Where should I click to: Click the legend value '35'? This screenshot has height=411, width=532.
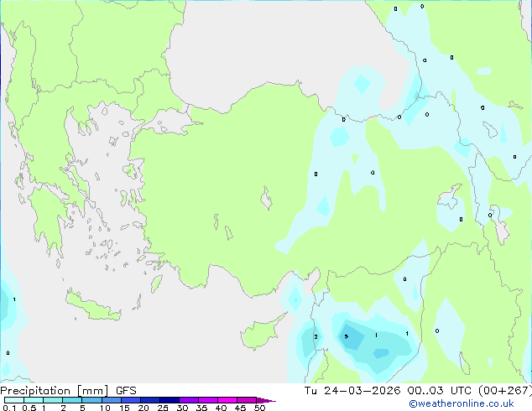(x=201, y=408)
